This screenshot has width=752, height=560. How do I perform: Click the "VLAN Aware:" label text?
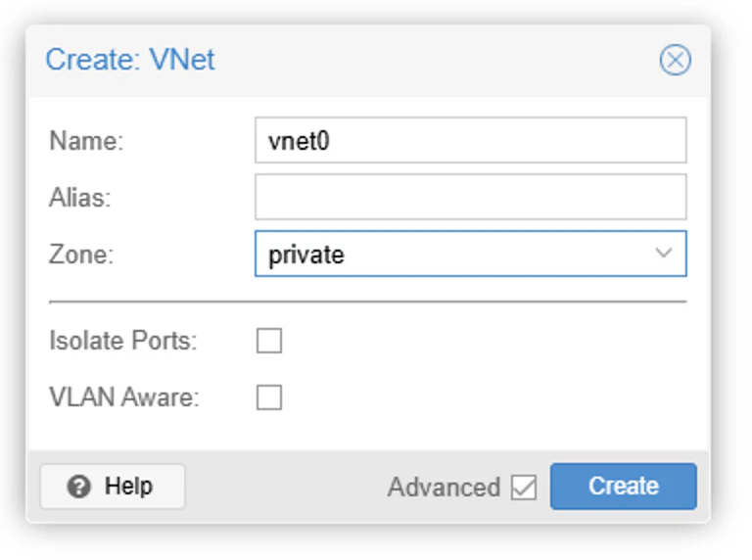click(123, 397)
